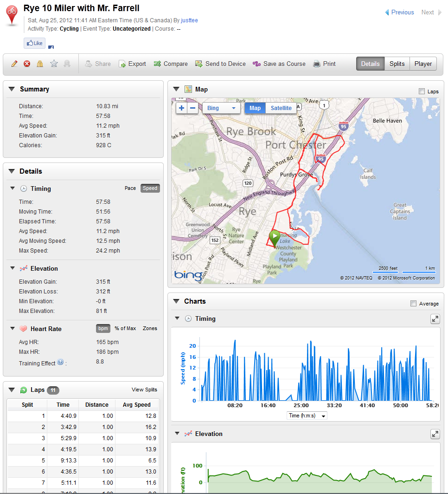Switch to the Splits tab
The height and width of the screenshot is (494, 448).
click(397, 64)
